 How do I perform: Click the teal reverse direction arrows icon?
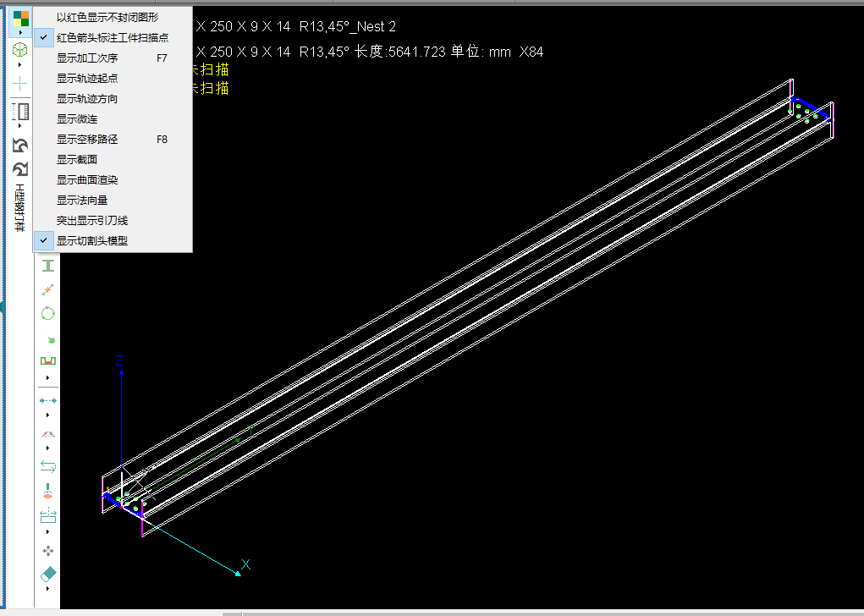(48, 467)
